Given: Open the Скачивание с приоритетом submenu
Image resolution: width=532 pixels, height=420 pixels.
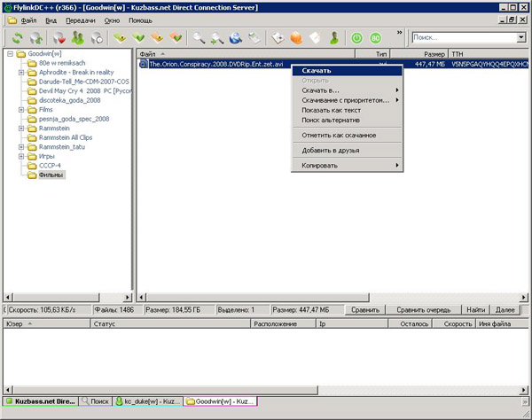Looking at the screenshot, I should click(x=347, y=100).
